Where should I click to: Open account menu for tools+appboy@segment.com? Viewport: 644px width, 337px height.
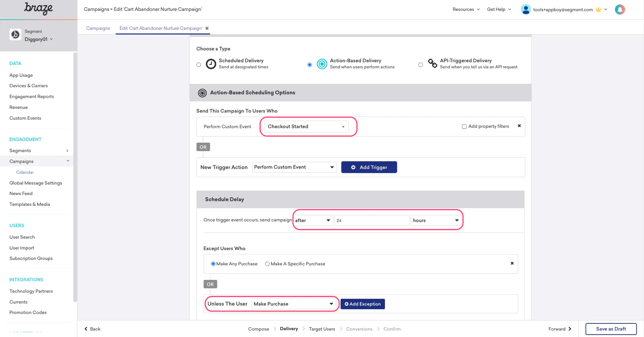[570, 9]
